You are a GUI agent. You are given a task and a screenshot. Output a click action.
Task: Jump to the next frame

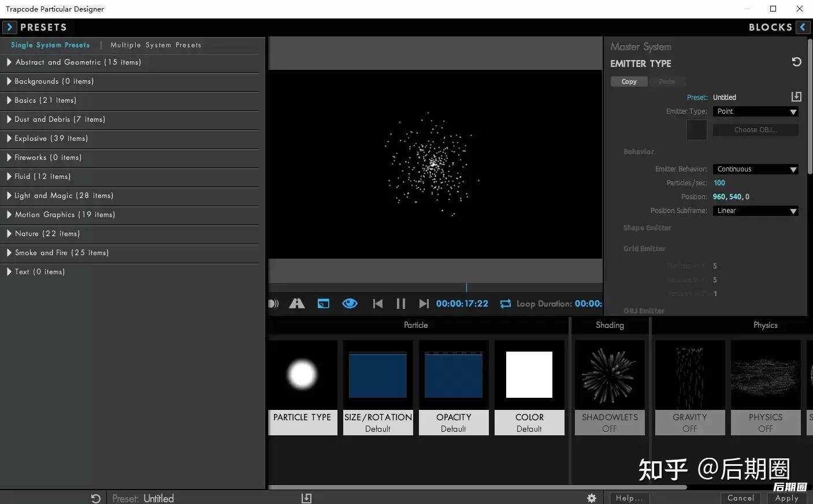[x=424, y=303]
